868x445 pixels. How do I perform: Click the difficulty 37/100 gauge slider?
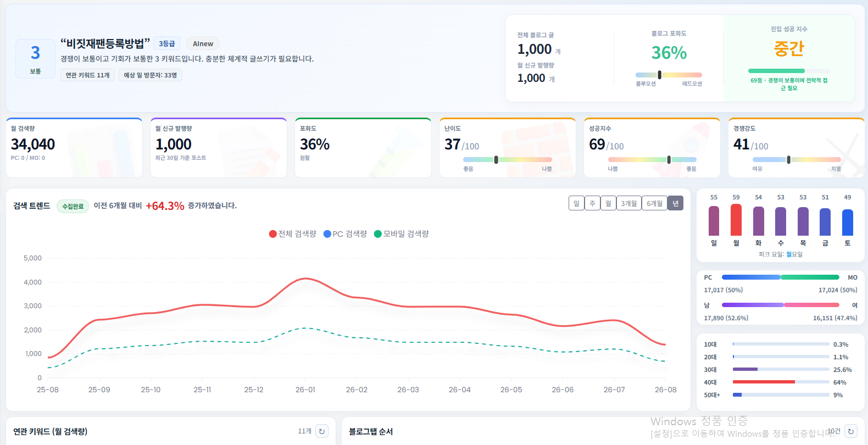(x=507, y=159)
